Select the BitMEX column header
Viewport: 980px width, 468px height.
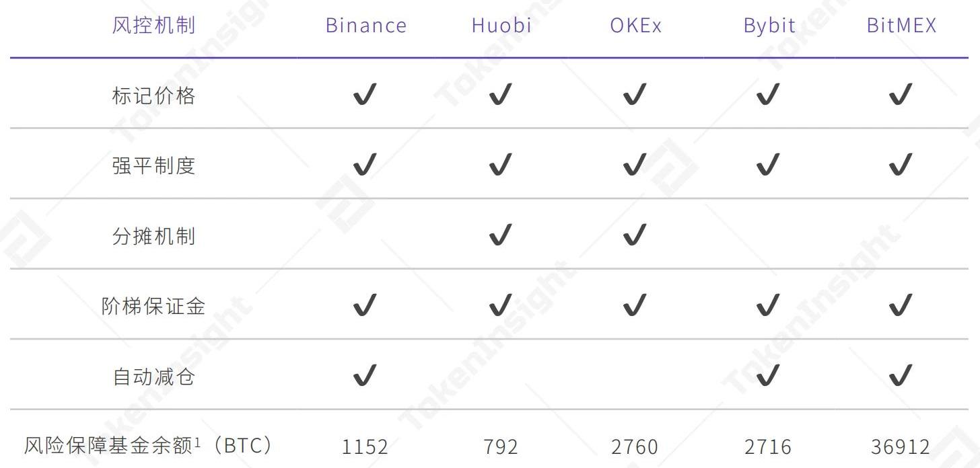click(901, 26)
